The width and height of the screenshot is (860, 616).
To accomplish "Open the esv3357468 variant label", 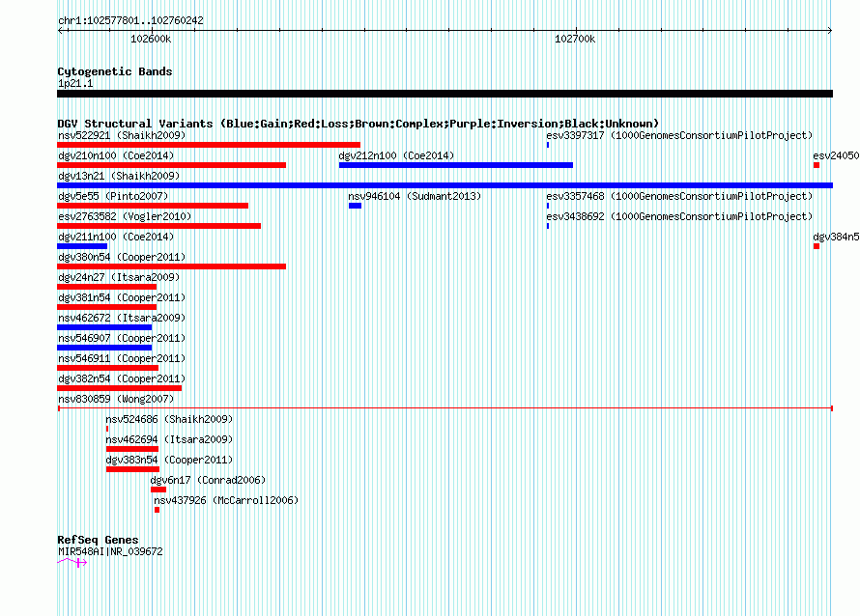I will pos(679,196).
